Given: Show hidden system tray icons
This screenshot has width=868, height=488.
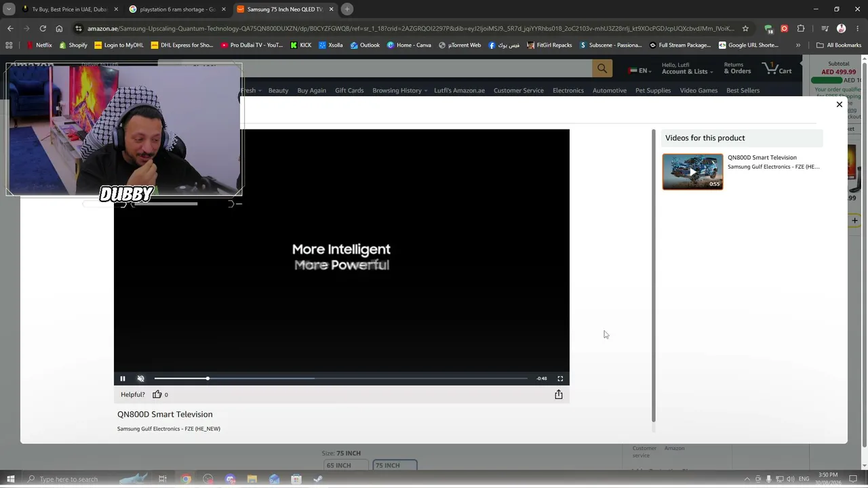Looking at the screenshot, I should 747,479.
